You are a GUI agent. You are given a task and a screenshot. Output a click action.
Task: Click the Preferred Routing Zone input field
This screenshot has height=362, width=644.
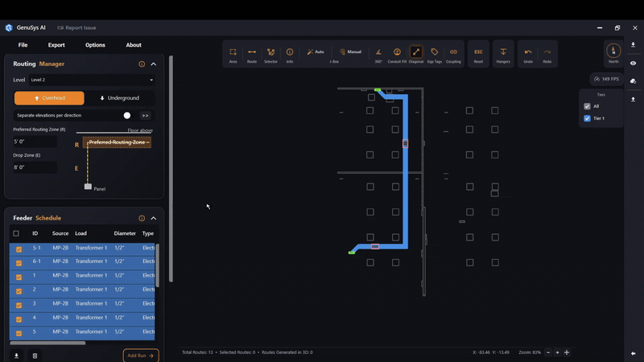[35, 142]
